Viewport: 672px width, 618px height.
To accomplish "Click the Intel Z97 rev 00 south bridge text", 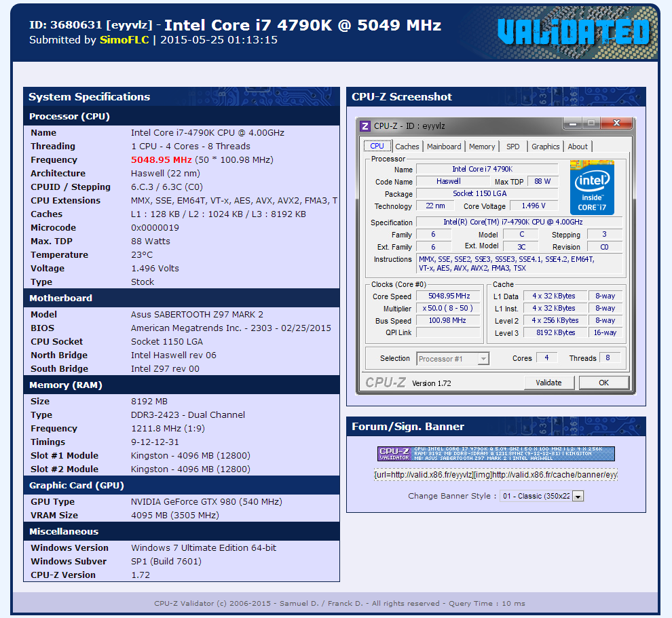I will point(165,369).
